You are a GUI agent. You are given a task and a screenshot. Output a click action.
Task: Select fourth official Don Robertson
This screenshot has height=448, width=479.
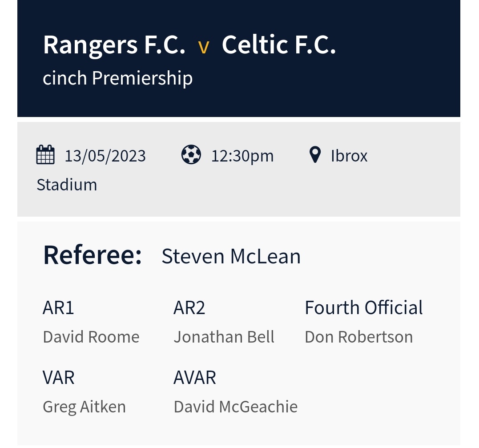(359, 337)
